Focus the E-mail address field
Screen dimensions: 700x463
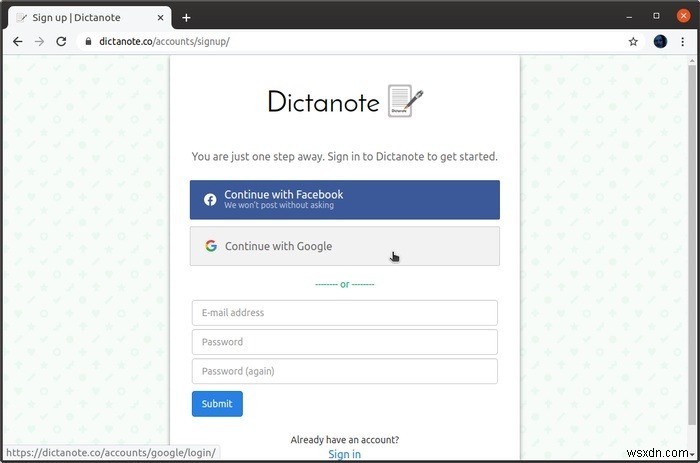pos(345,313)
